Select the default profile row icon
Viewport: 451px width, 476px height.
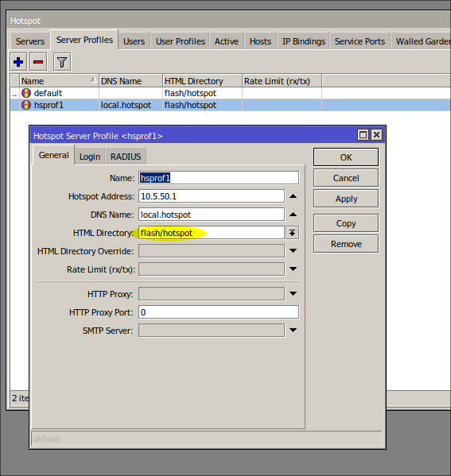(x=26, y=93)
